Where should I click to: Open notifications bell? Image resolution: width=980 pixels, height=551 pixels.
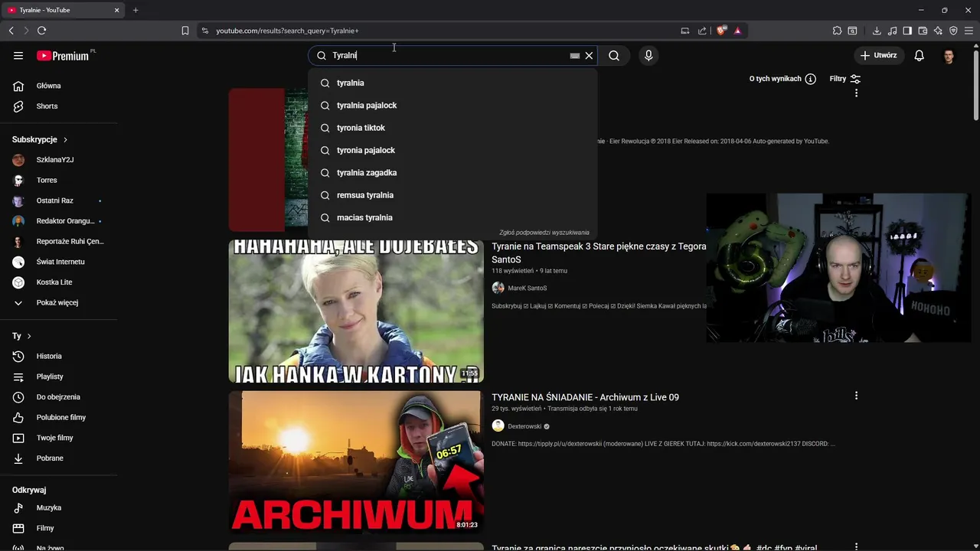920,55
